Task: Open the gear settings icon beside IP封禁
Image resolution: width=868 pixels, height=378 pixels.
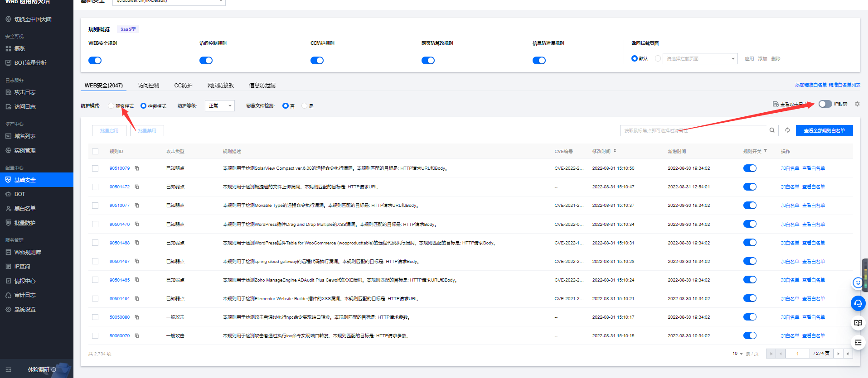Action: [x=857, y=104]
